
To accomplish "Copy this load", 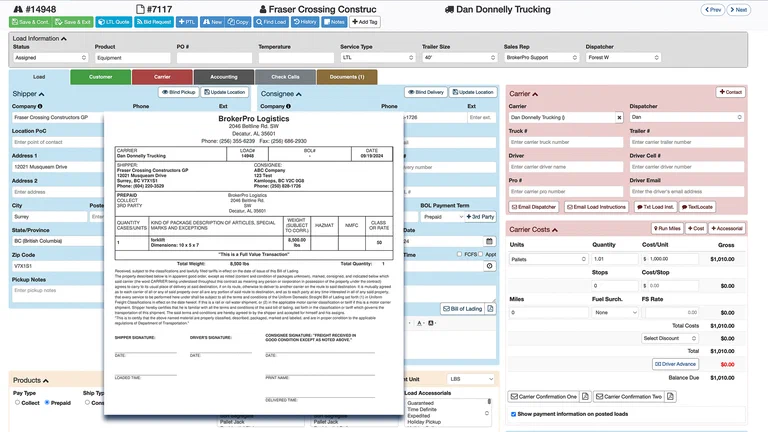I will (x=239, y=22).
